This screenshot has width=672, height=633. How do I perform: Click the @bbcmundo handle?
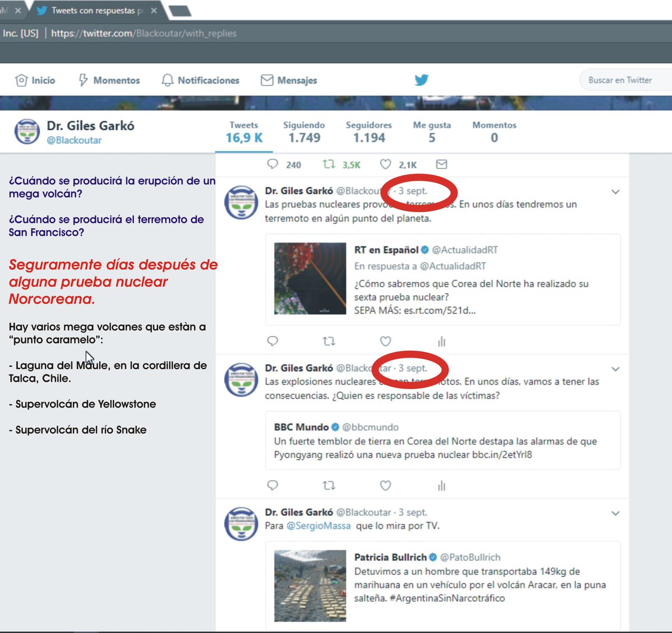click(x=370, y=427)
